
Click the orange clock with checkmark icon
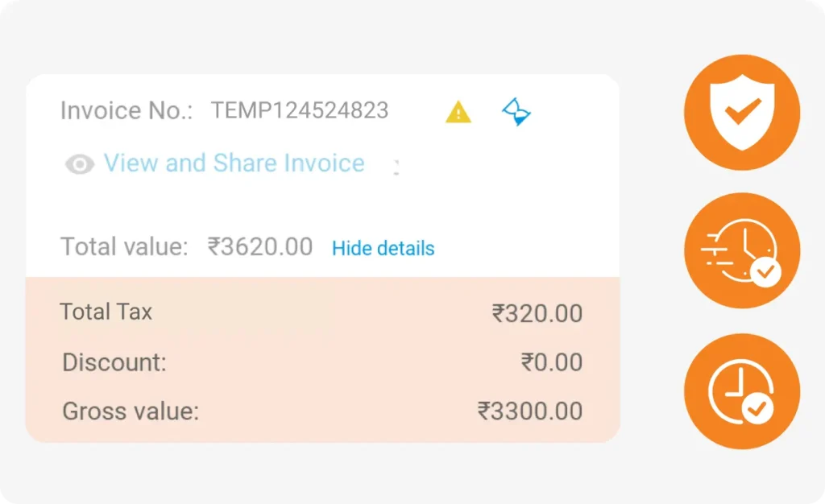click(742, 391)
